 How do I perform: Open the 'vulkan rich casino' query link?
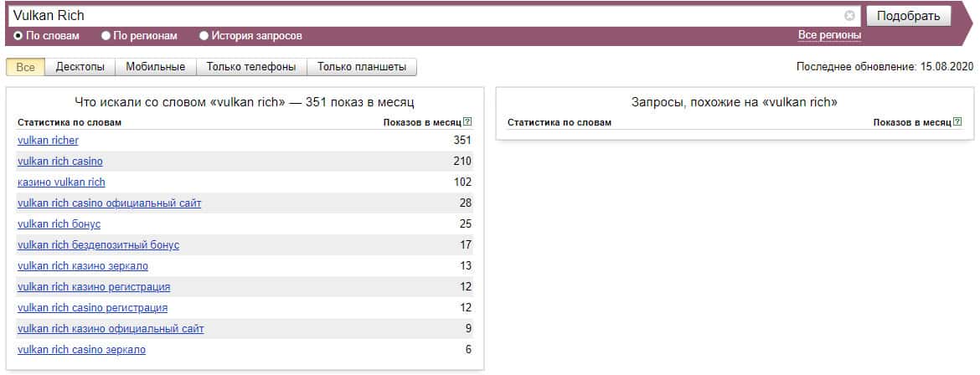60,162
